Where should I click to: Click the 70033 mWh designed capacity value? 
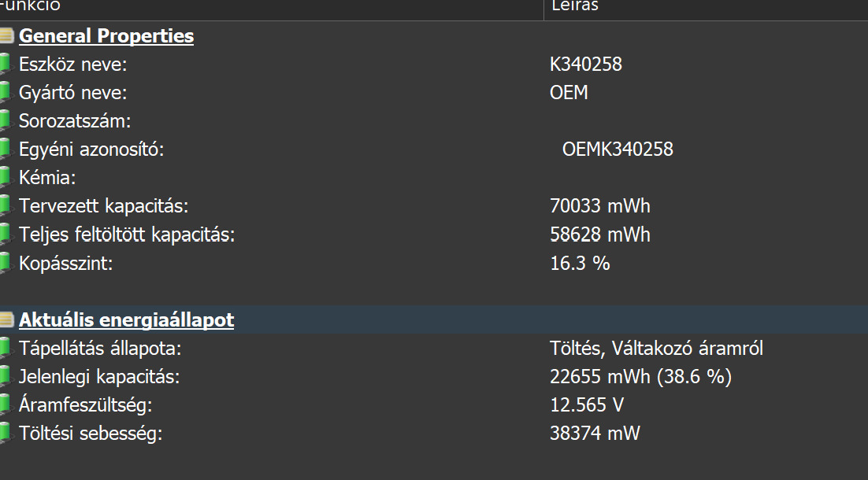coord(599,206)
